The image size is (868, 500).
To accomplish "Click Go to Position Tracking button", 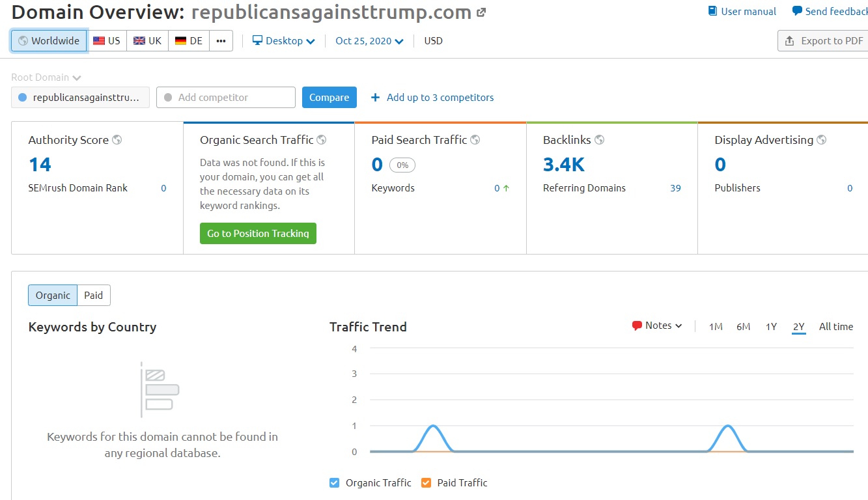I will (258, 234).
